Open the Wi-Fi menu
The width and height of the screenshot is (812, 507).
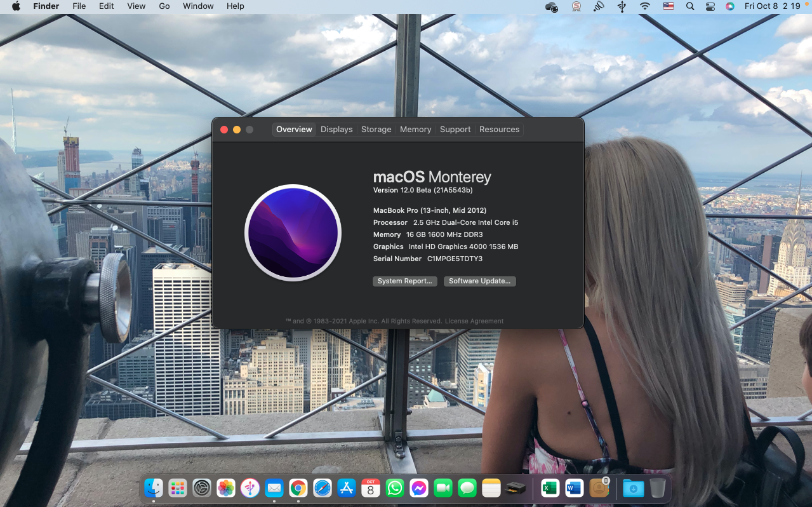(645, 6)
